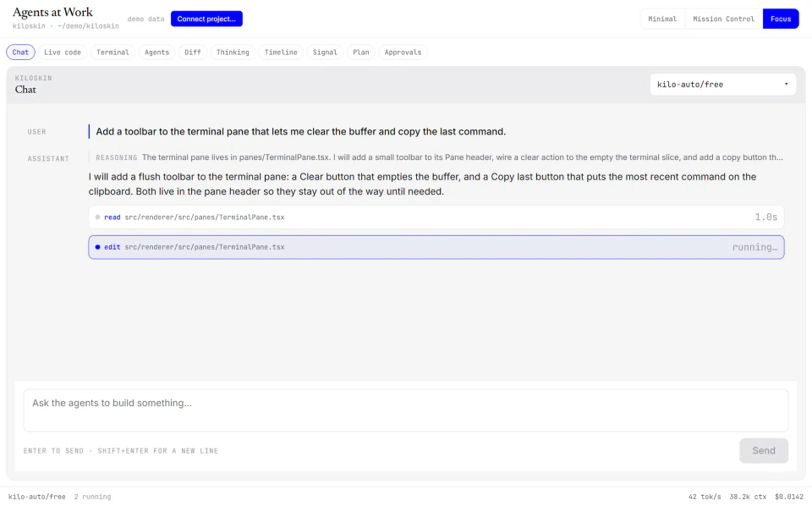Open the Chat tab

20,52
